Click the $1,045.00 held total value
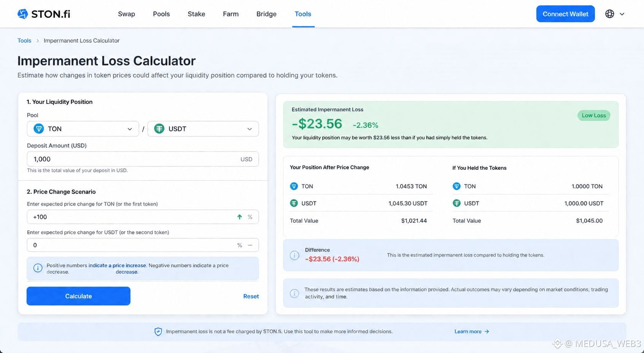The height and width of the screenshot is (353, 644). pyautogui.click(x=589, y=221)
